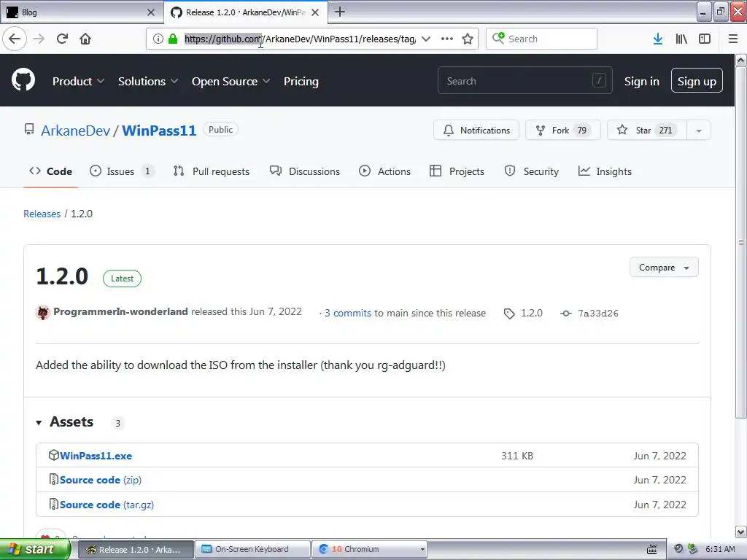747x560 pixels.
Task: Bookmark this page with the star icon
Action: tap(468, 39)
